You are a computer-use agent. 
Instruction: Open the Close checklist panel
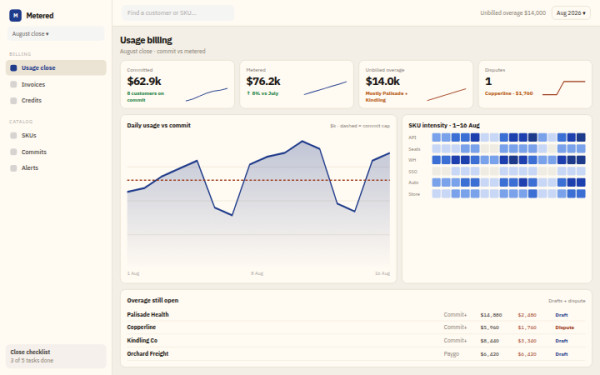click(56, 356)
